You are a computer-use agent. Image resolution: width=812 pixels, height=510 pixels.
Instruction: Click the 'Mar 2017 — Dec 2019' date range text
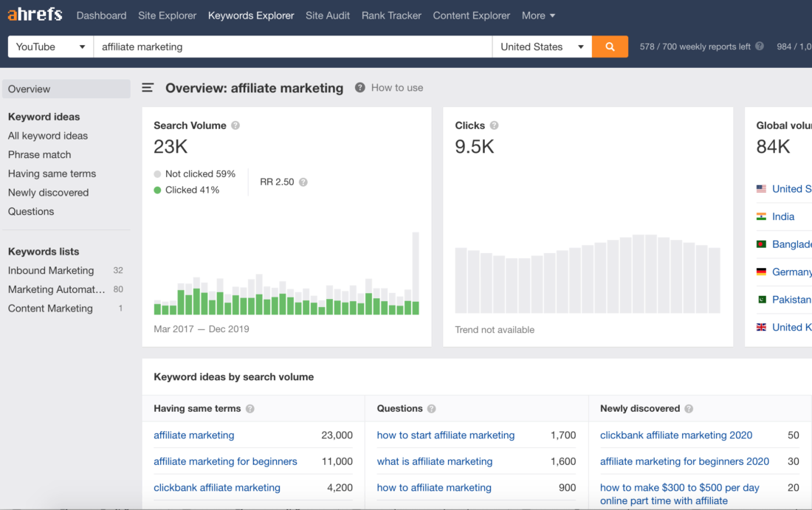coord(202,328)
